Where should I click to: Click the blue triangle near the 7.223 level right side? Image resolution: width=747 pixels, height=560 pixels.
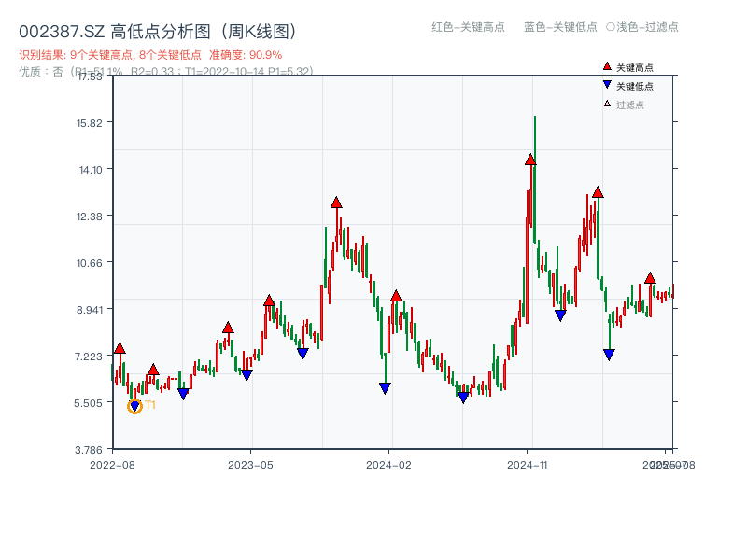tap(609, 353)
